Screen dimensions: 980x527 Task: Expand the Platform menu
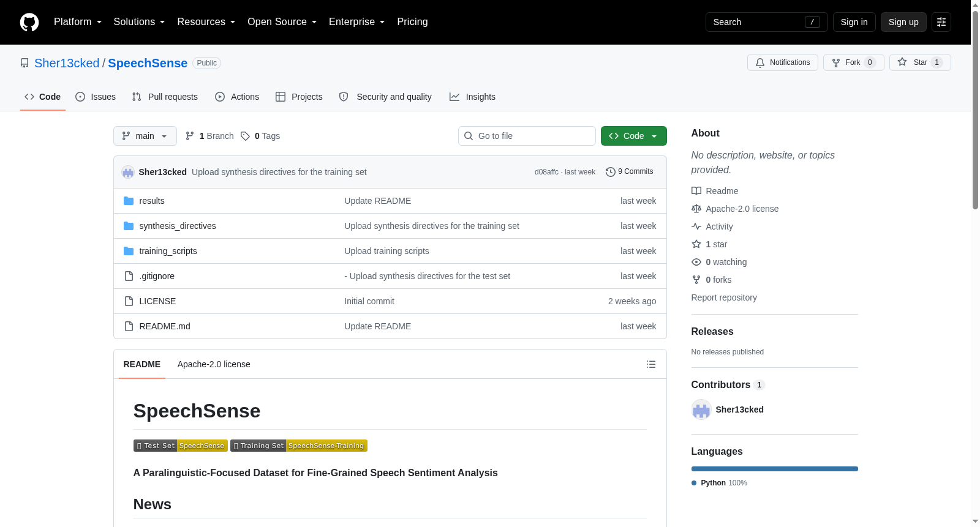(78, 22)
